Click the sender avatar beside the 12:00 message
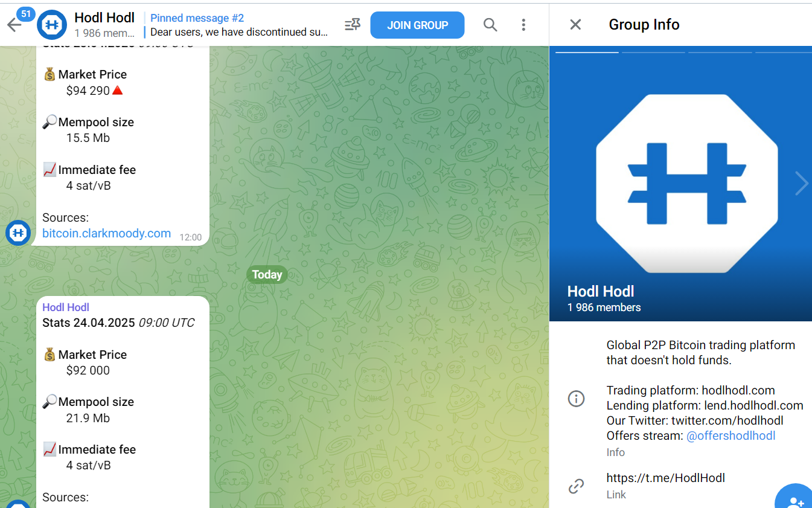 [x=18, y=233]
